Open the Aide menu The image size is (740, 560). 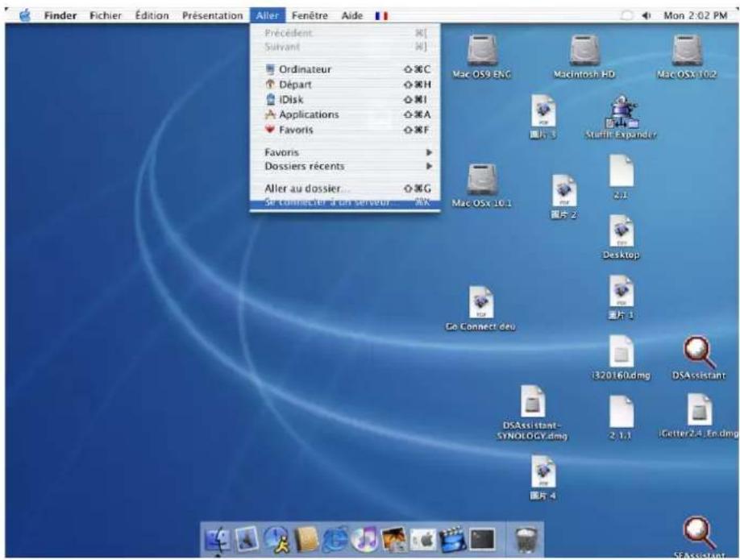(351, 15)
